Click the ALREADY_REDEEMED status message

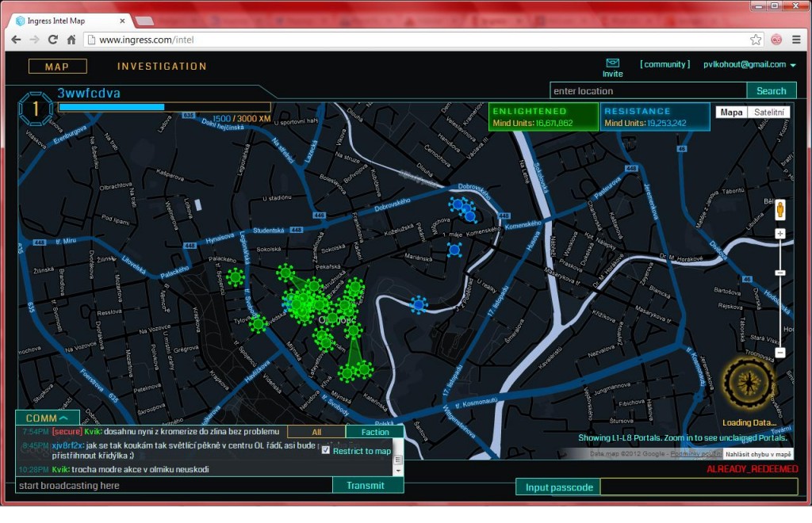click(x=752, y=468)
